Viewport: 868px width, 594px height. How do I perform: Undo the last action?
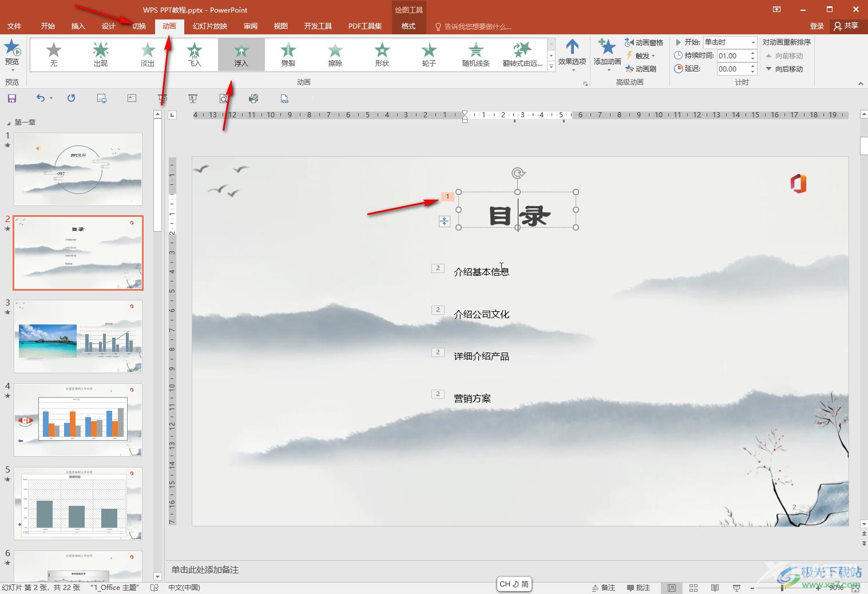[x=40, y=98]
